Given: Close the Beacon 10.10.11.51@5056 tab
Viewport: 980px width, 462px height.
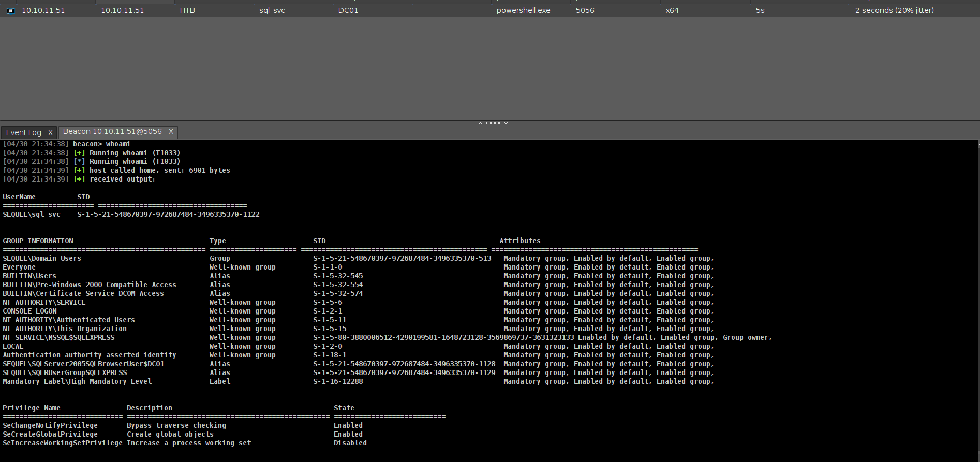Looking at the screenshot, I should click(x=171, y=132).
